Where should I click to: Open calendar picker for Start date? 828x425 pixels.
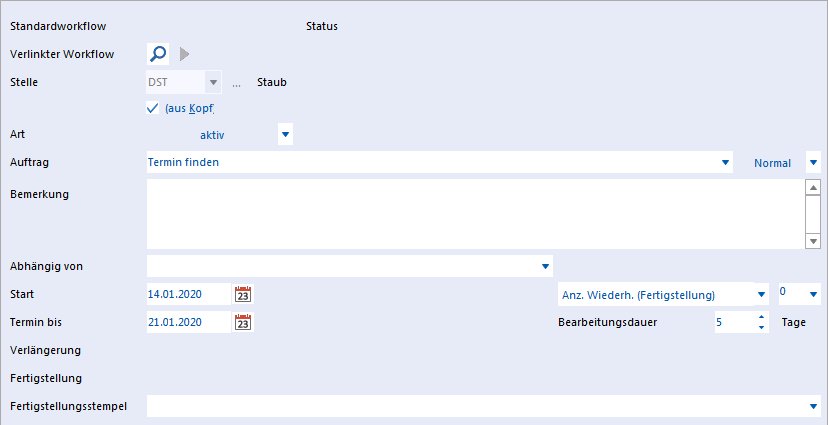point(243,294)
